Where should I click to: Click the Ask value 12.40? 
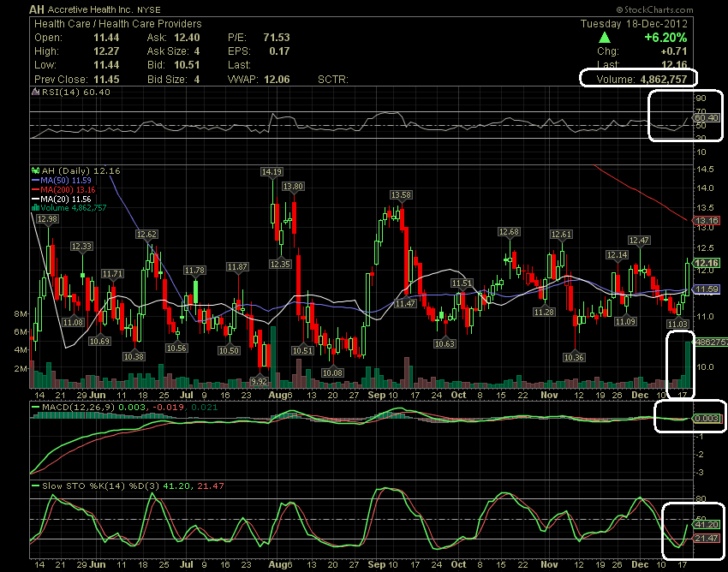(187, 38)
